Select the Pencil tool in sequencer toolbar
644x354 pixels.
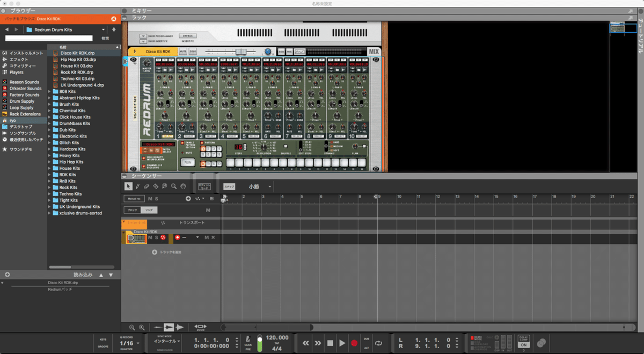pyautogui.click(x=137, y=186)
